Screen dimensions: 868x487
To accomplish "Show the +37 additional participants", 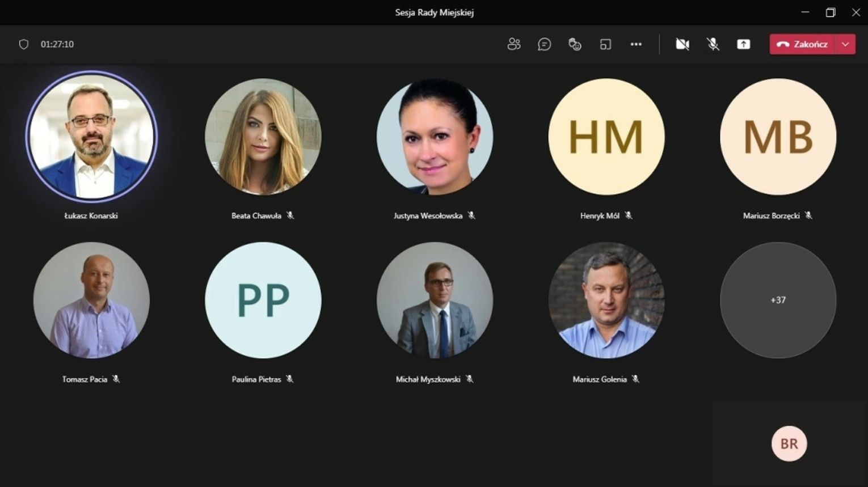I will click(778, 300).
